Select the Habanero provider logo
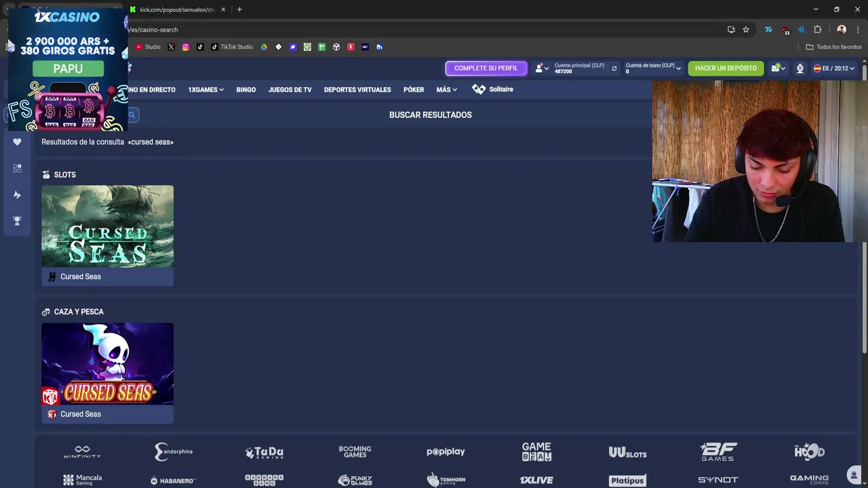Viewport: 868px width, 488px height. pos(173,481)
